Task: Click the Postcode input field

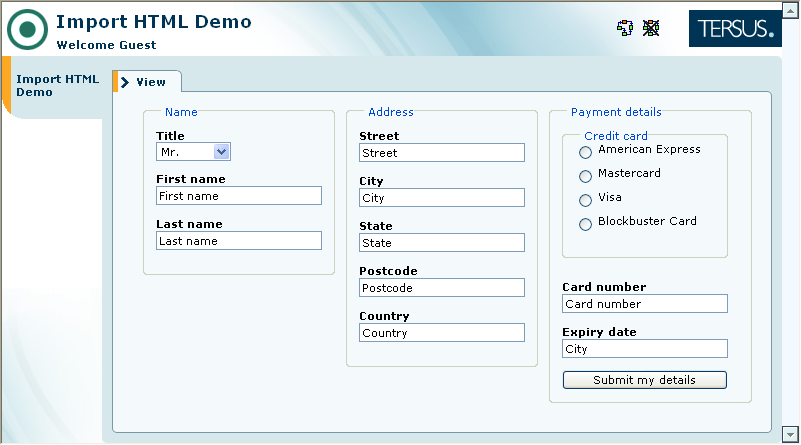Action: tap(442, 288)
